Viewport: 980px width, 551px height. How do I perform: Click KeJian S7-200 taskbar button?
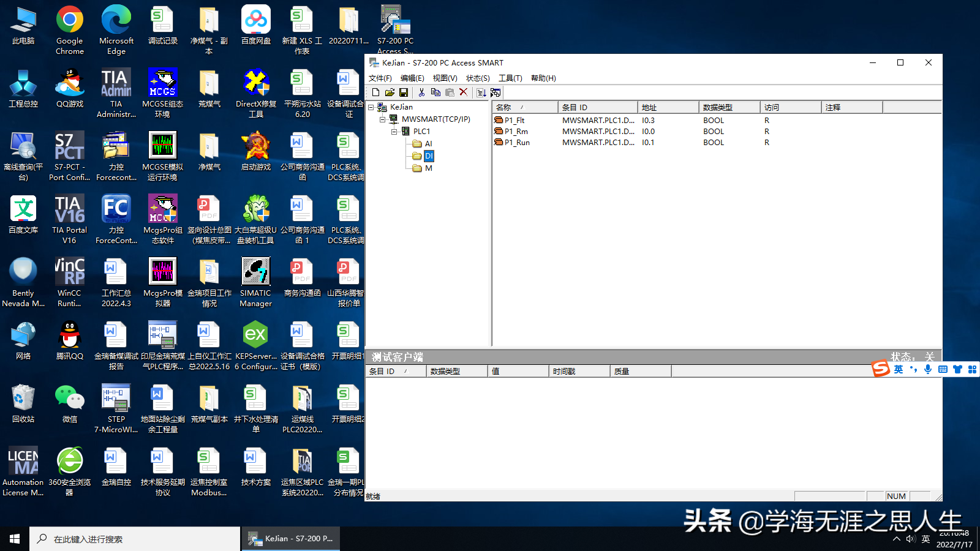point(291,539)
